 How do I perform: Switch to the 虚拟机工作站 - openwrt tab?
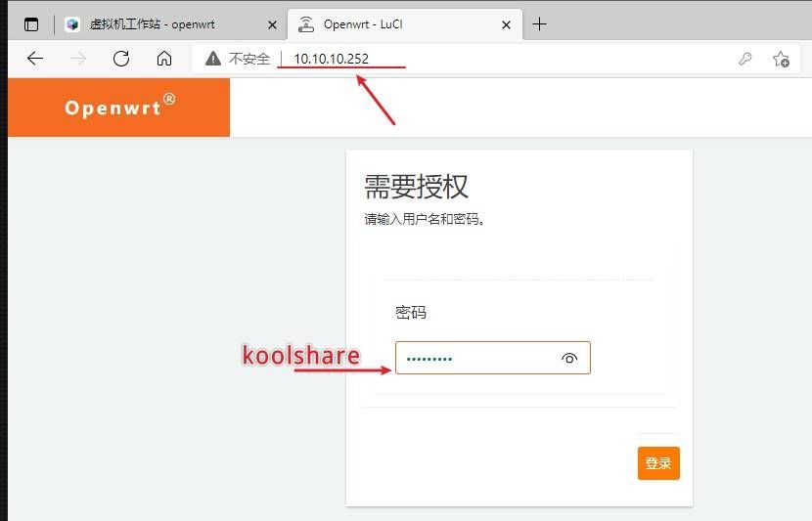152,24
